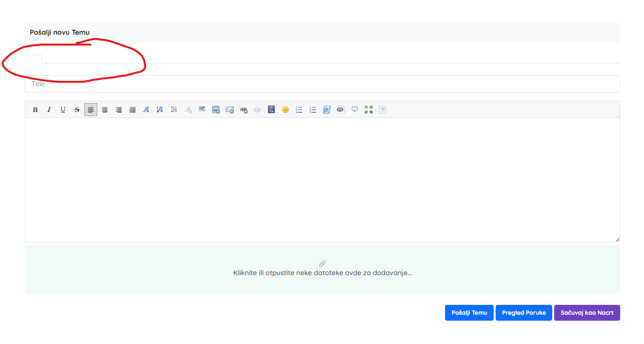Insert a hyperlink
This screenshot has height=344, width=644.
tap(244, 110)
